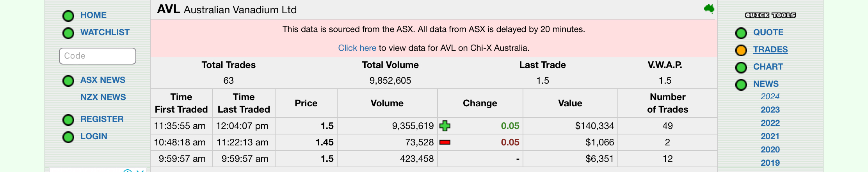Open the ASX NEWS page
The image size is (868, 172).
point(103,80)
